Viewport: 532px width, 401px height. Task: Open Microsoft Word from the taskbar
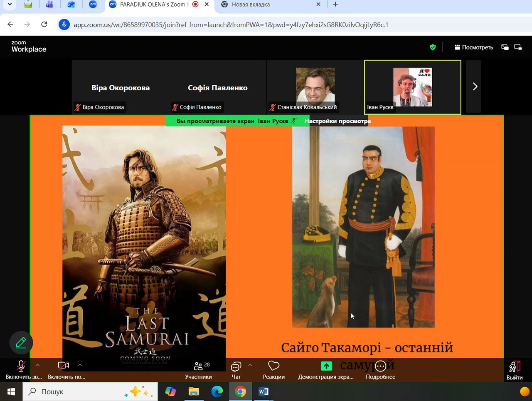(x=264, y=391)
